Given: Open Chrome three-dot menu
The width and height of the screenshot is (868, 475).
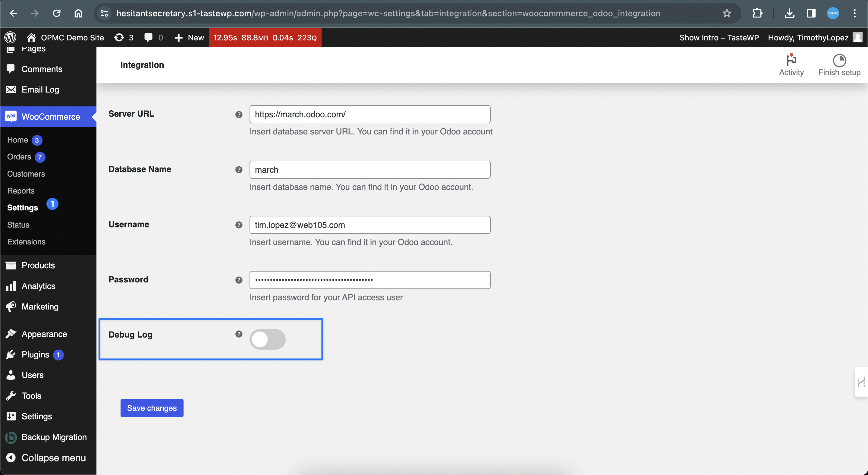Looking at the screenshot, I should pyautogui.click(x=854, y=13).
